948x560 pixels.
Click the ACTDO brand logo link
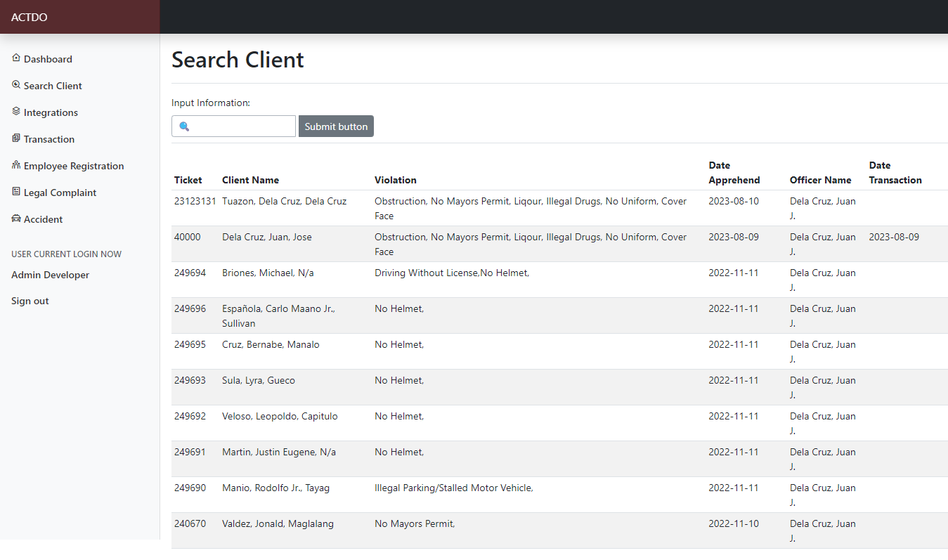pos(30,17)
